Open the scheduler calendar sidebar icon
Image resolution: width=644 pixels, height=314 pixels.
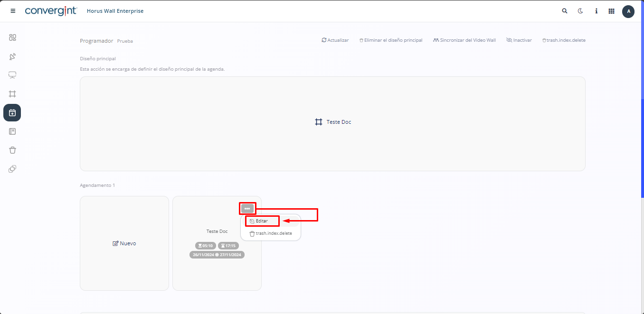12,113
